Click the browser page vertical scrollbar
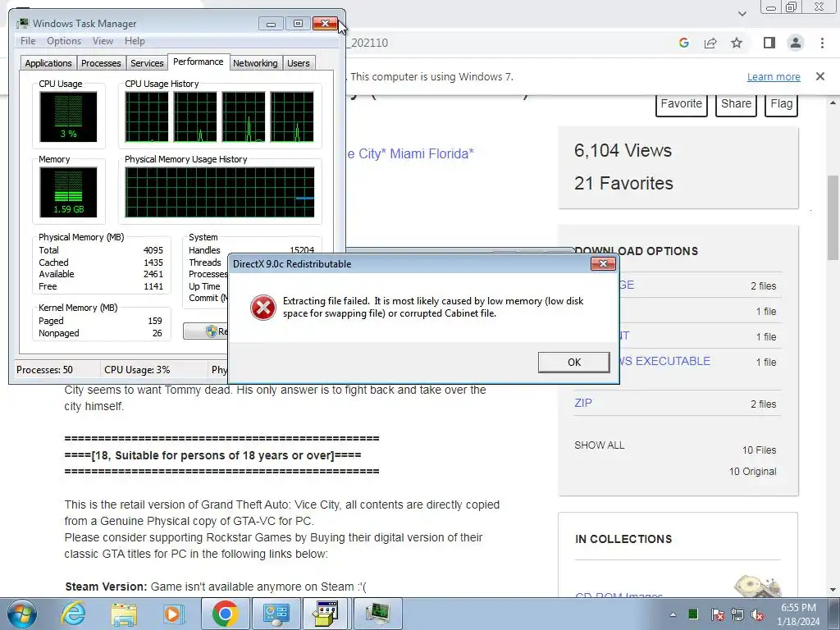This screenshot has height=630, width=840. pos(833,217)
